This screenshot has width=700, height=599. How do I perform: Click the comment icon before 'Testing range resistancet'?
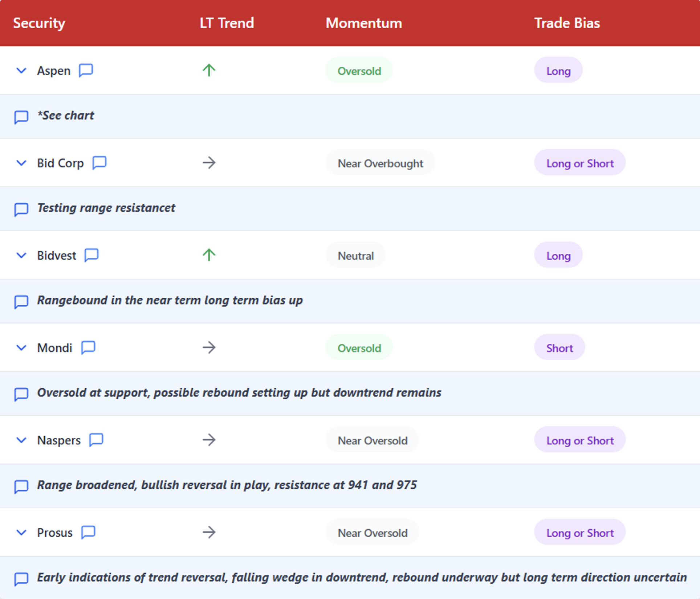21,209
